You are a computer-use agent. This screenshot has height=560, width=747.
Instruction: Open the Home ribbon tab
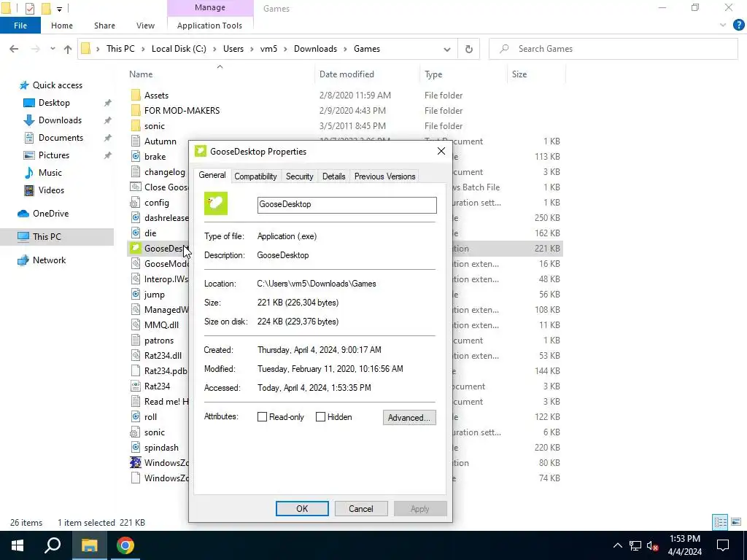[62, 26]
